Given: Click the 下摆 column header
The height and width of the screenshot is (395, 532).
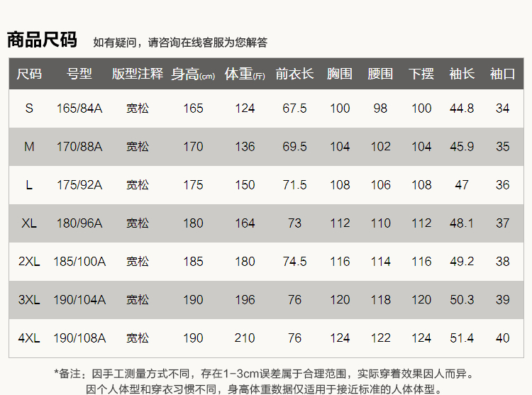Looking at the screenshot, I should click(x=421, y=74).
